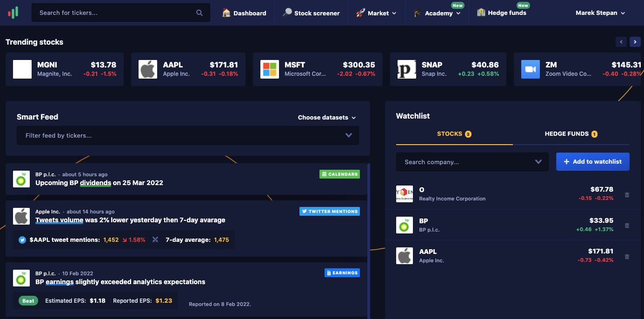Screen dimensions: 644x319
Task: Open the Choose datasets dropdown
Action: point(327,118)
